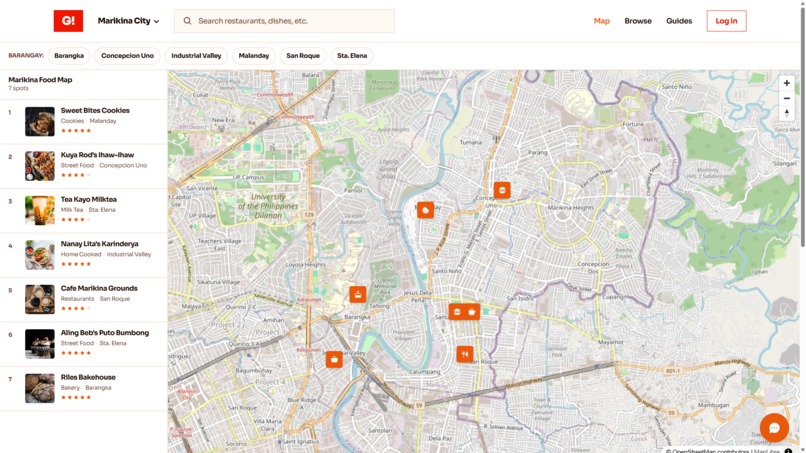Open Kuya Rod's Ihaw-Ihaw listing
806x453 pixels.
83,166
